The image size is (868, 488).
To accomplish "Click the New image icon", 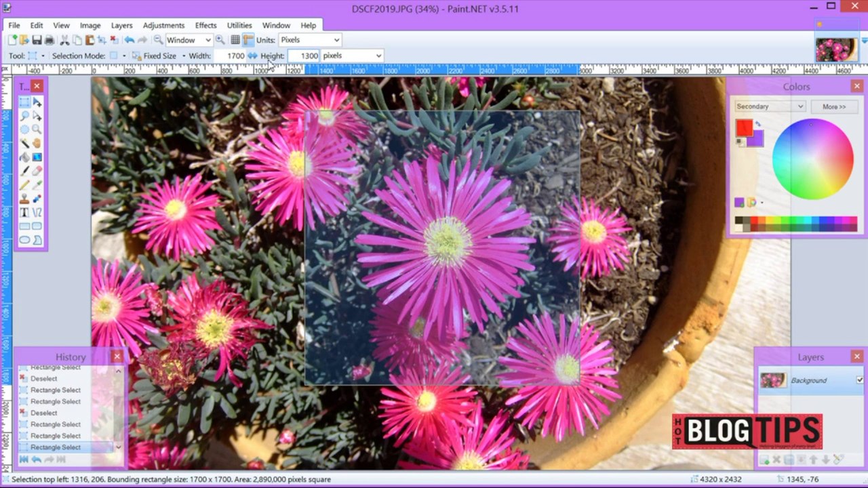I will click(12, 40).
